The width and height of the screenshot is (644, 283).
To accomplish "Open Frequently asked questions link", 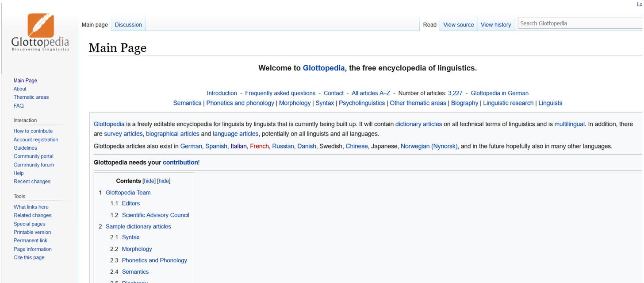I will (280, 93).
